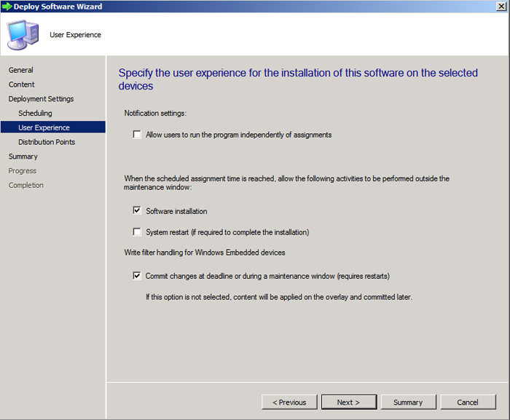
Task: Click the Progress step in the sidebar
Action: tap(23, 171)
